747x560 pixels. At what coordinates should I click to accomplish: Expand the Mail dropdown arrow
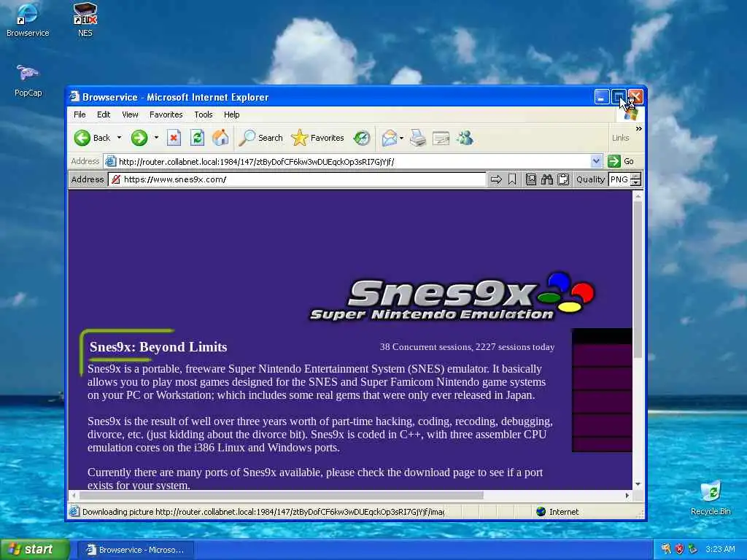(402, 138)
